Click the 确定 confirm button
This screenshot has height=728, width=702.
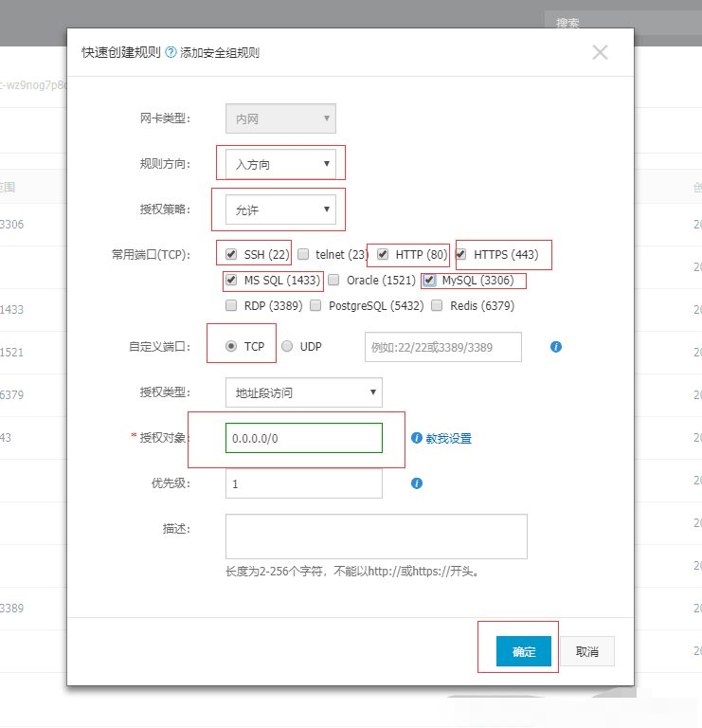click(x=523, y=651)
